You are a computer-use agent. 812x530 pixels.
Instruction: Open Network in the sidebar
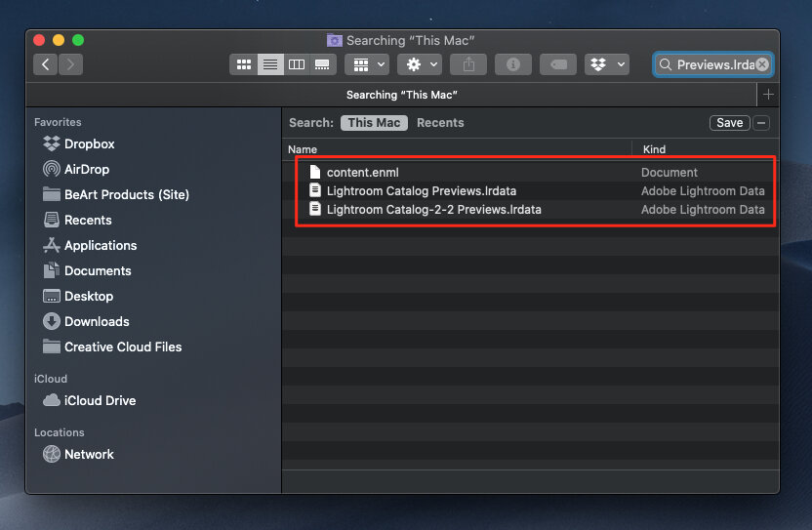(x=78, y=454)
